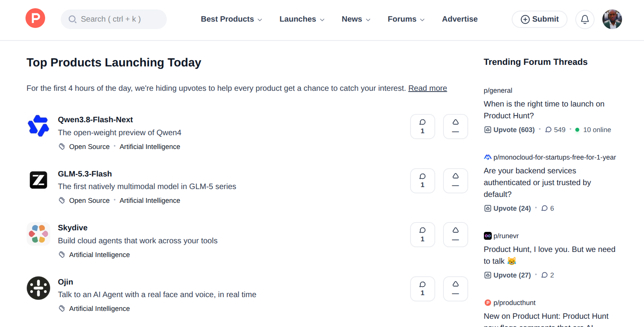Open thread about right time to launch

coord(544,110)
